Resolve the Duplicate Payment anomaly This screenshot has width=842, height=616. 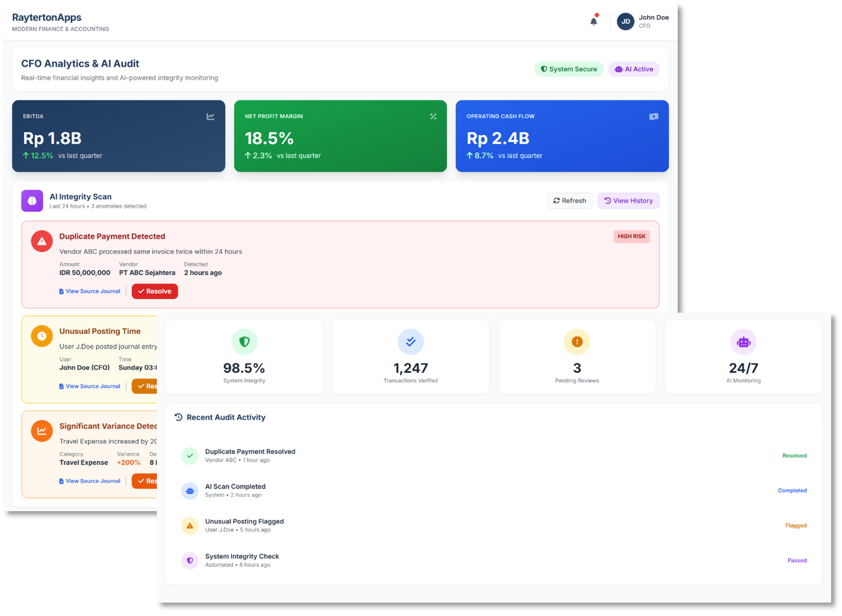point(155,291)
